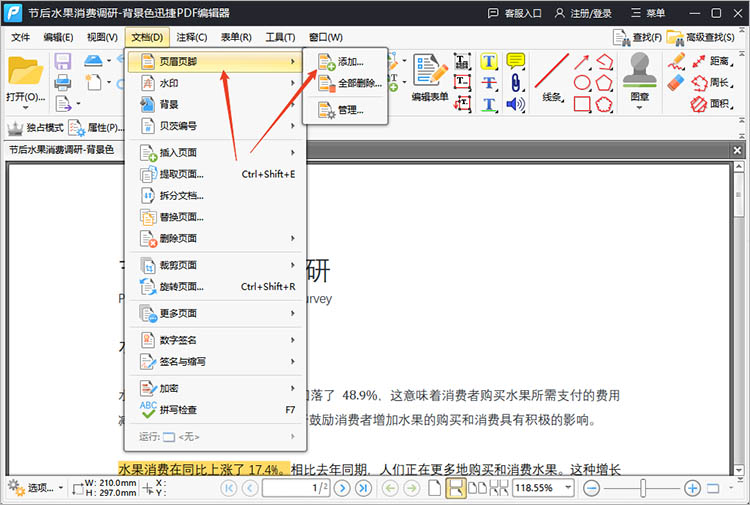Image resolution: width=750 pixels, height=505 pixels.
Task: Expand the Digital Signature submenu
Action: click(x=216, y=340)
